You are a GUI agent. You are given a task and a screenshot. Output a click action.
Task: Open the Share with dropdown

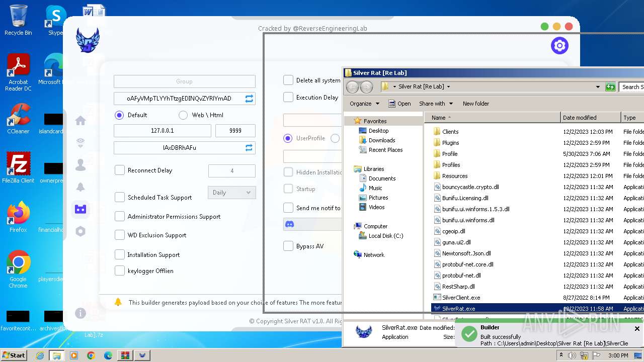[x=436, y=104]
